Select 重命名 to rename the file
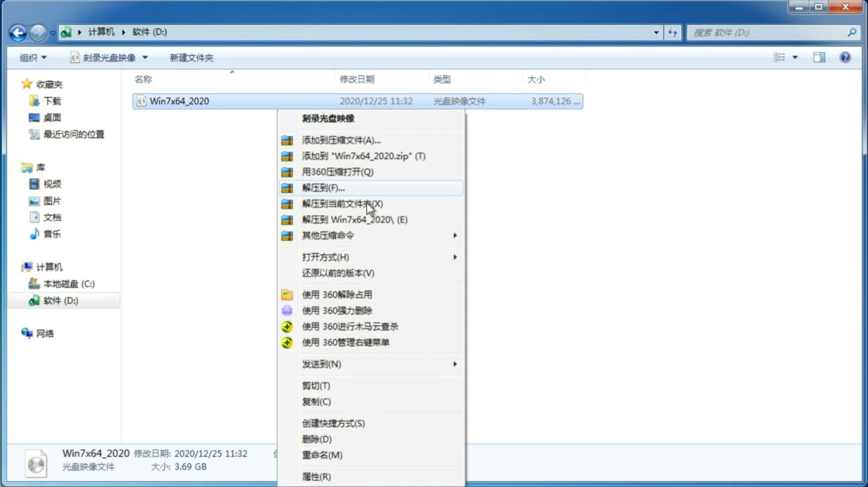Viewport: 868px width, 487px height. [x=323, y=455]
